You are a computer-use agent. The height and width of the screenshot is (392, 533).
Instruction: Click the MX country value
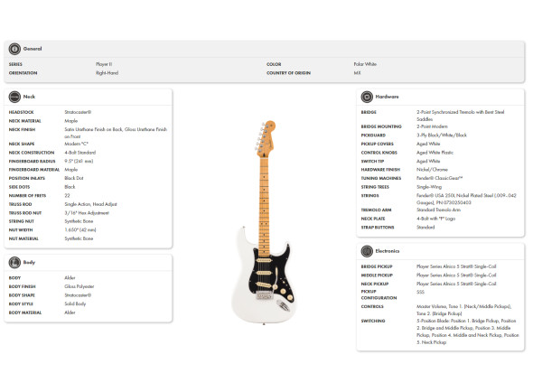pos(357,73)
